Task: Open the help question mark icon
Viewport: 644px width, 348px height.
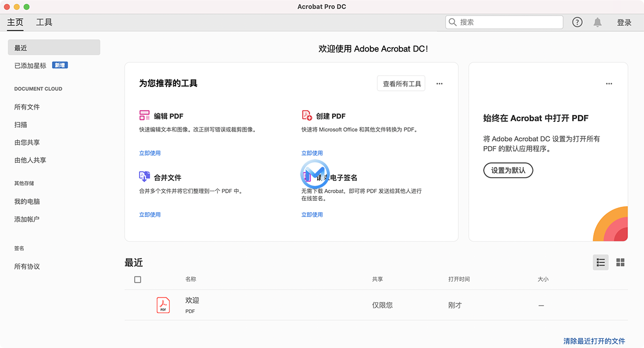Action: 577,22
